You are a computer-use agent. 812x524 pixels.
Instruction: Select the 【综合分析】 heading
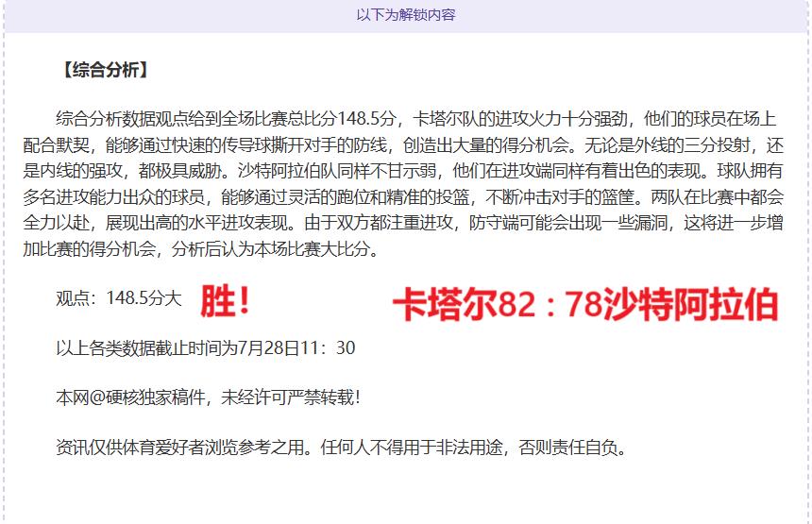(105, 70)
